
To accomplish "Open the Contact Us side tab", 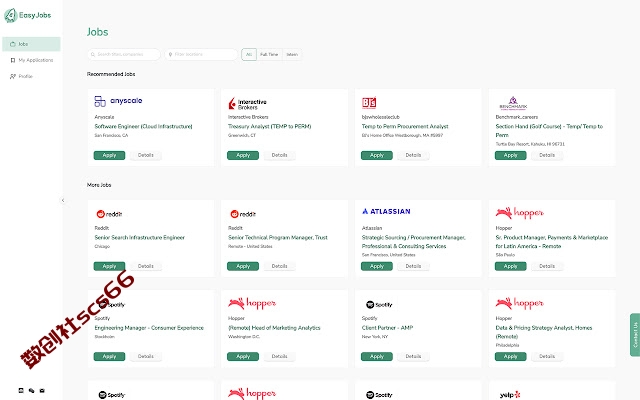I will [635, 335].
